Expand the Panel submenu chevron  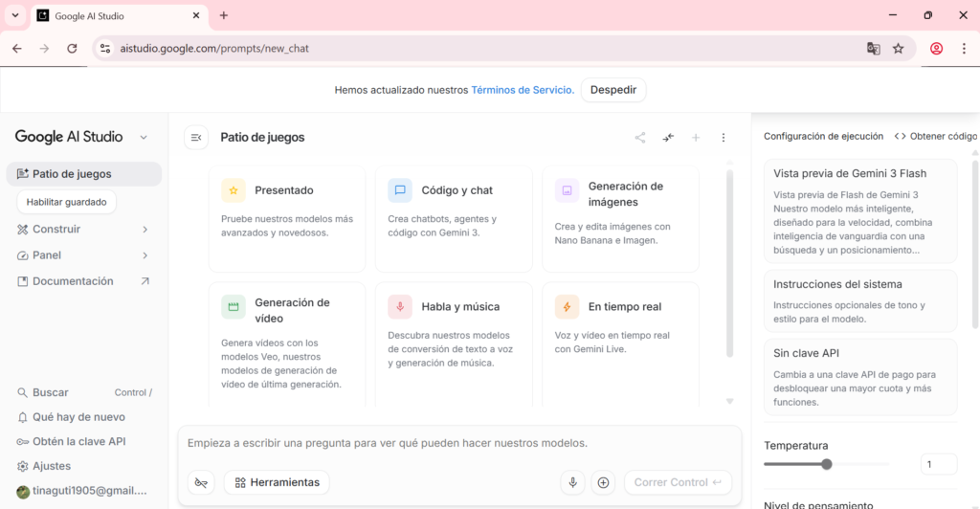(x=145, y=255)
